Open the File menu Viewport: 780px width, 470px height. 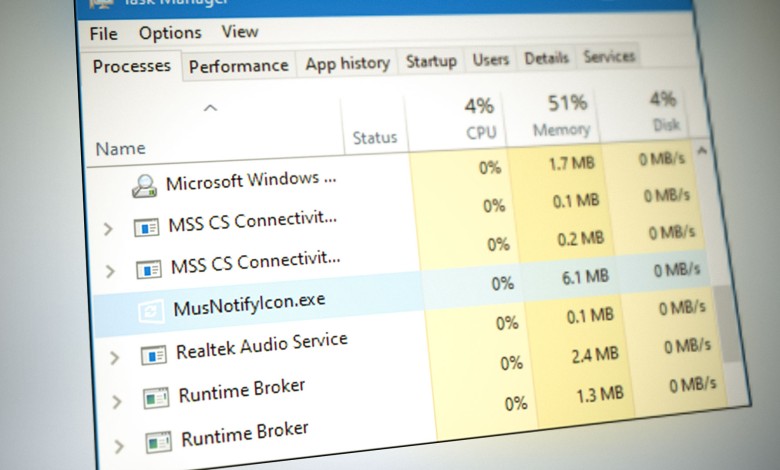(x=103, y=34)
